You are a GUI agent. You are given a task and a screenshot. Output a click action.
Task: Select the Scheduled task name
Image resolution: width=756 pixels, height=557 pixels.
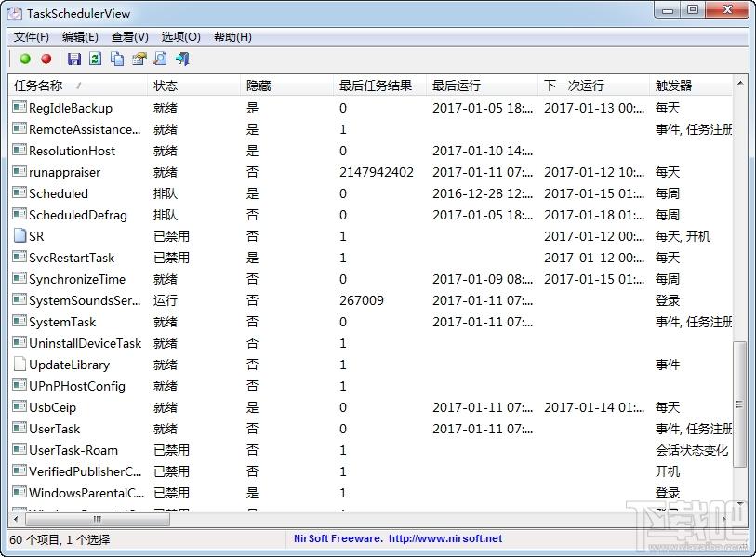point(59,193)
